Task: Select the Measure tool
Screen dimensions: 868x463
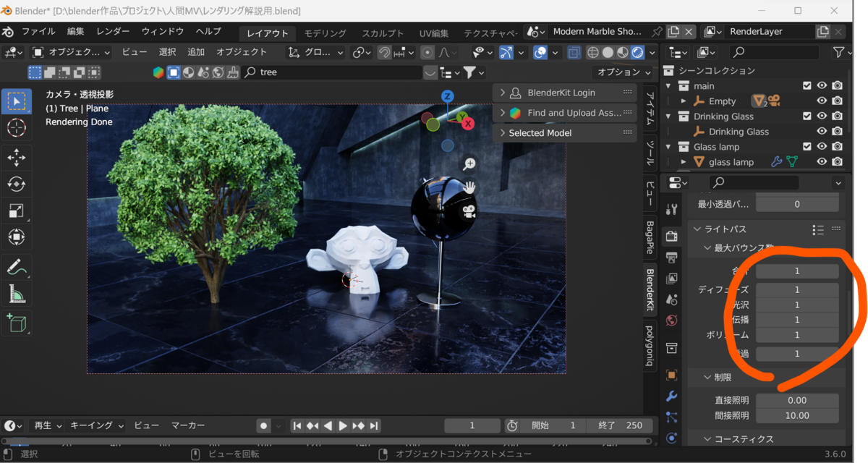Action: pos(16,294)
